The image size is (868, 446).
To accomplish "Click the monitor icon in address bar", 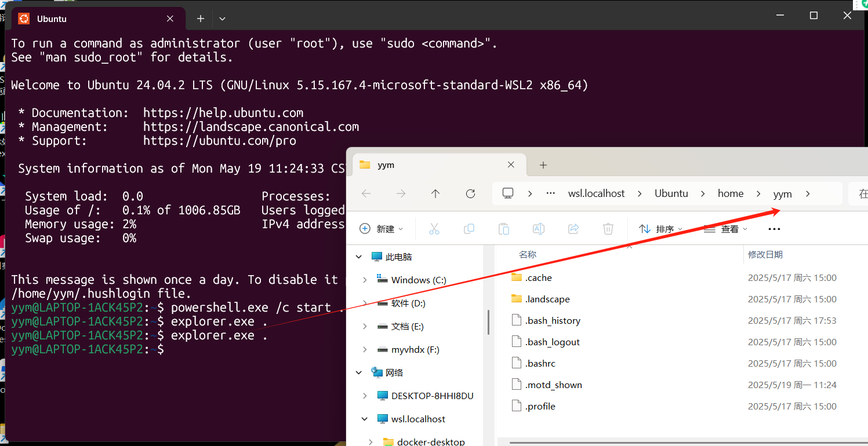I will click(508, 193).
